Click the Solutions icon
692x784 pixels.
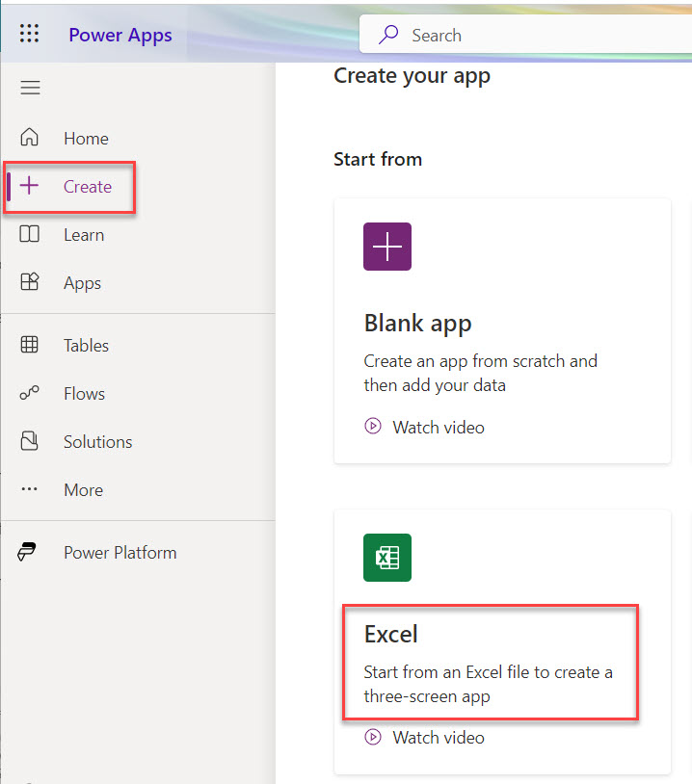coord(29,441)
